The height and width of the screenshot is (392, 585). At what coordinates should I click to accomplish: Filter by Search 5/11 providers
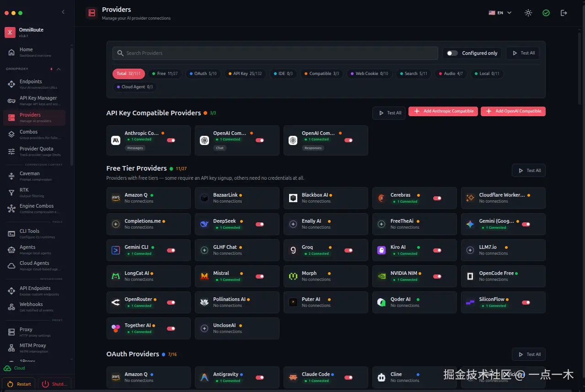point(413,74)
